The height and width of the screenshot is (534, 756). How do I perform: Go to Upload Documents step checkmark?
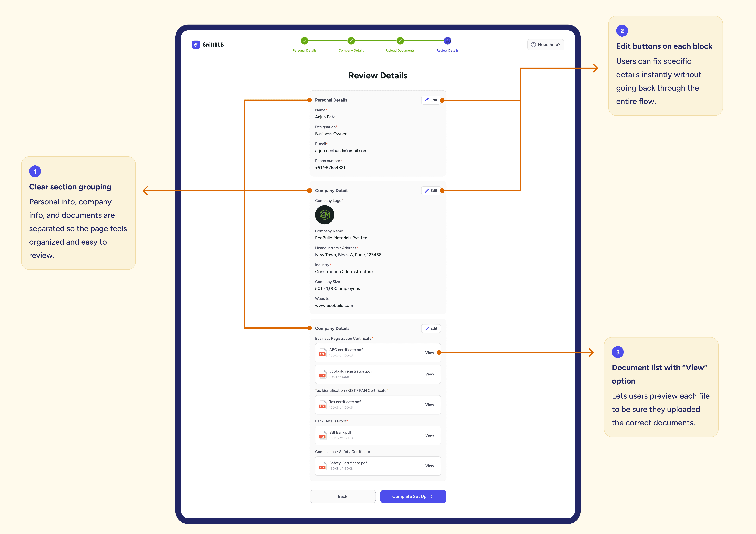point(400,40)
